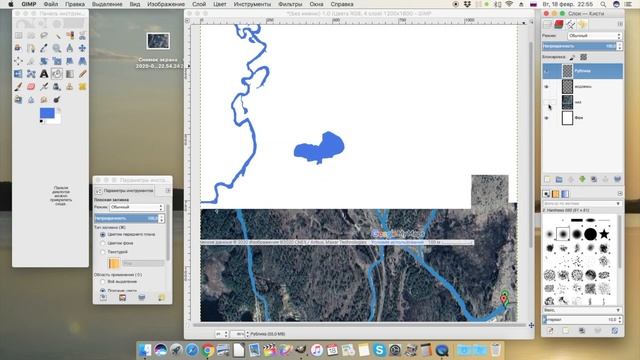Switch to the Paths tab in dock
This screenshot has width=640, height=360.
(x=570, y=24)
